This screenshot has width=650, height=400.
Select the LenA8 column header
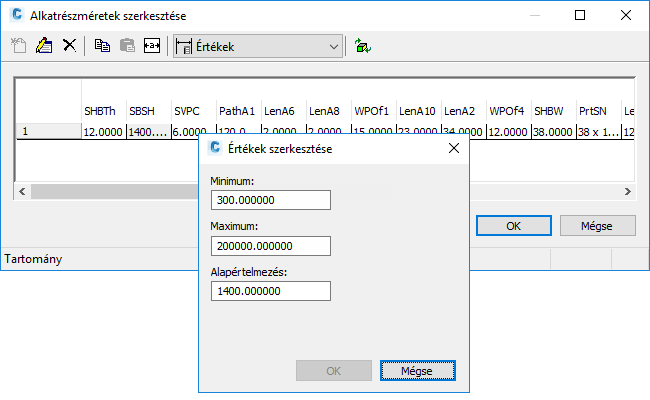pyautogui.click(x=324, y=111)
